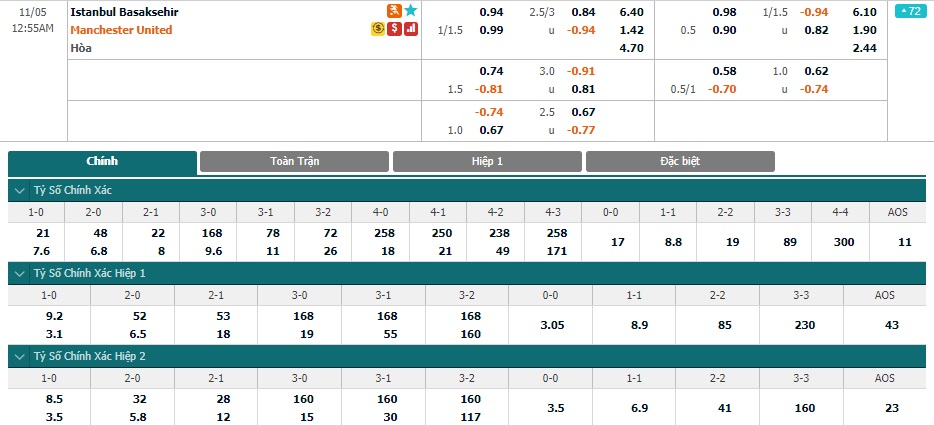
Task: Click the orange running-player live icon
Action: (394, 11)
